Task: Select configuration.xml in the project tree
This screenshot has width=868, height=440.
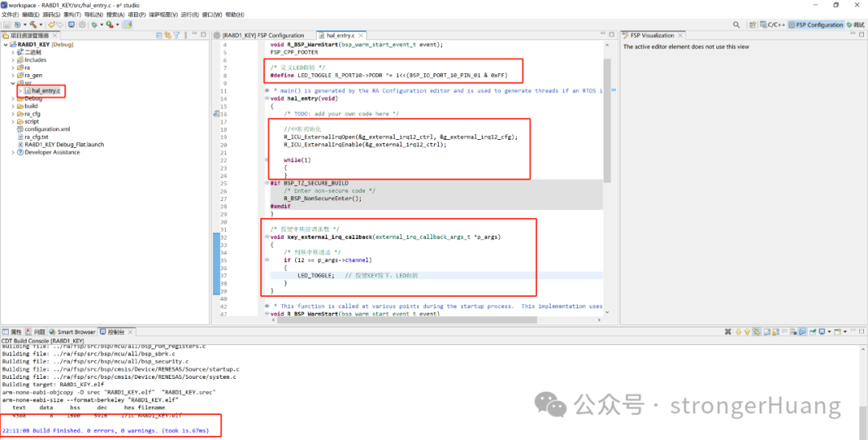Action: 43,130
